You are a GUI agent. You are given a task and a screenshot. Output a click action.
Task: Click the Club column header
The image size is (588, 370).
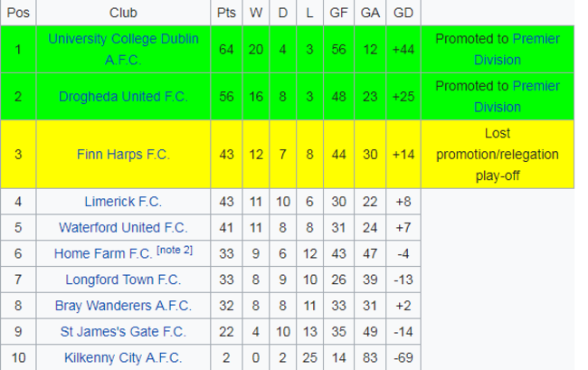coord(123,13)
